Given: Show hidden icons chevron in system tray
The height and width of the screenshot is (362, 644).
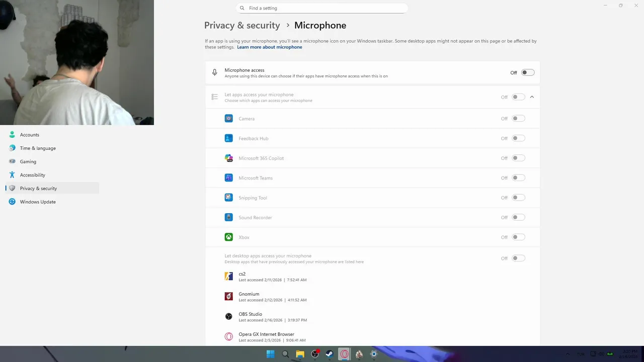Looking at the screenshot, I should tap(568, 354).
